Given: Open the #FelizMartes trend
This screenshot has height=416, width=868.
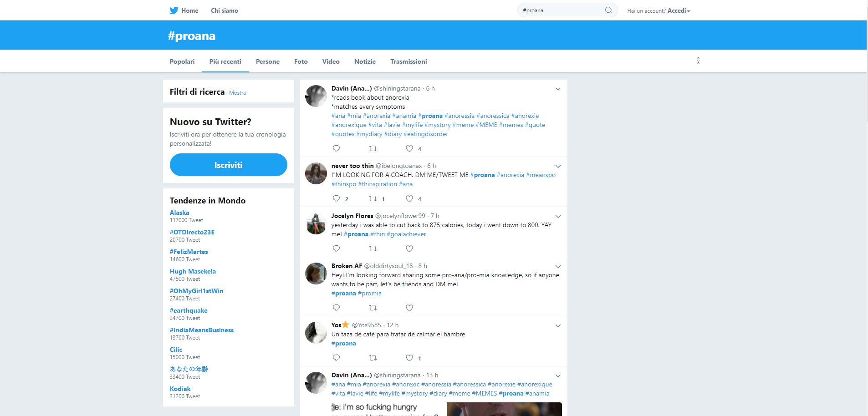Looking at the screenshot, I should tap(189, 252).
